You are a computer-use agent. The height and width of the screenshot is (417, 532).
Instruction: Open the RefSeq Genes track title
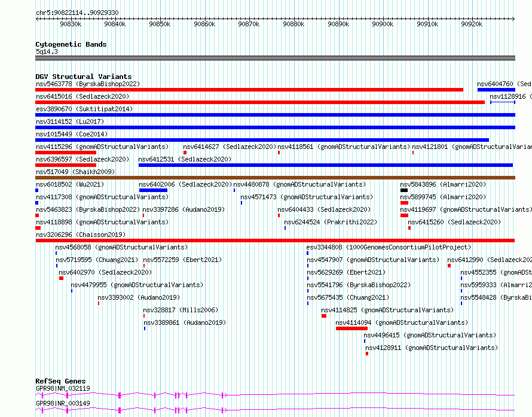click(x=60, y=381)
